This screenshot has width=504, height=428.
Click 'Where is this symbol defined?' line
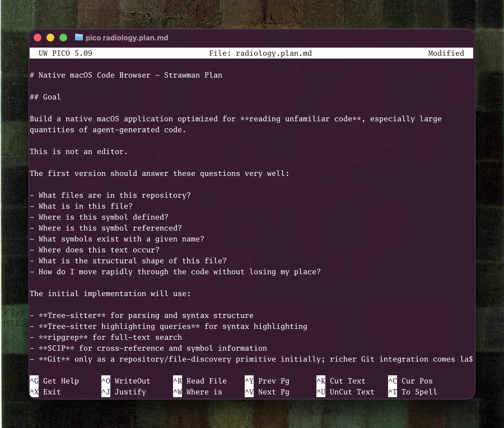[99, 217]
